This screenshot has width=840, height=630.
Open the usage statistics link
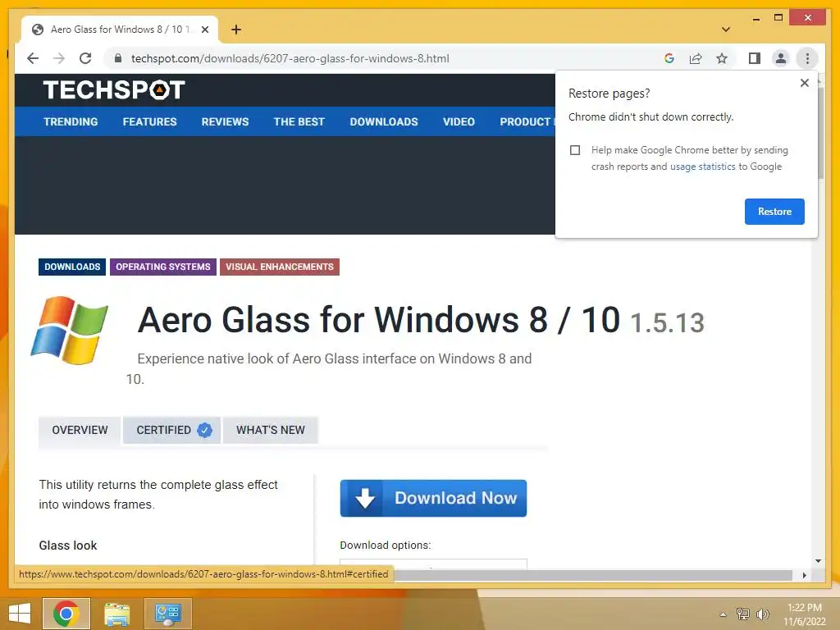(x=702, y=167)
